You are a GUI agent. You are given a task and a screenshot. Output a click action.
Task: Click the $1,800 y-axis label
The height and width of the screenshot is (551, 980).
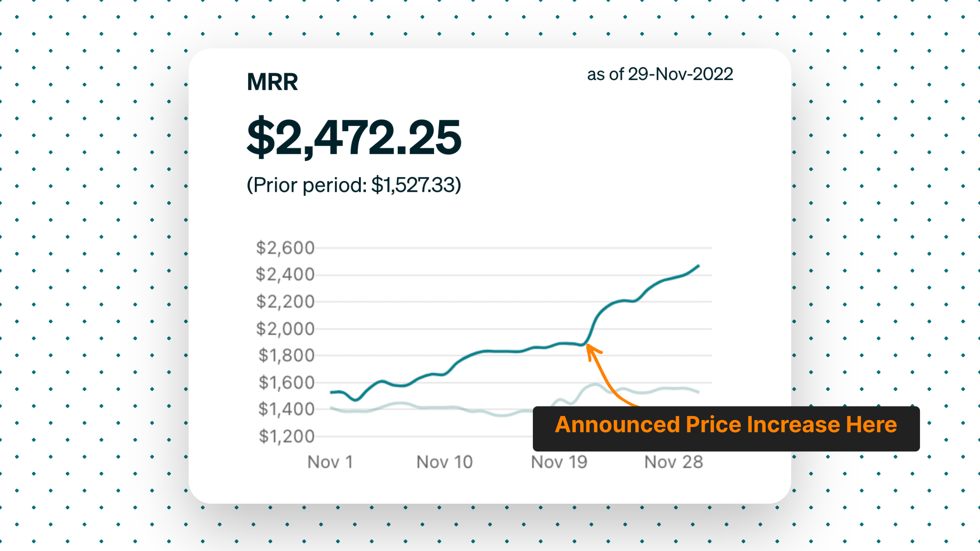tap(286, 355)
